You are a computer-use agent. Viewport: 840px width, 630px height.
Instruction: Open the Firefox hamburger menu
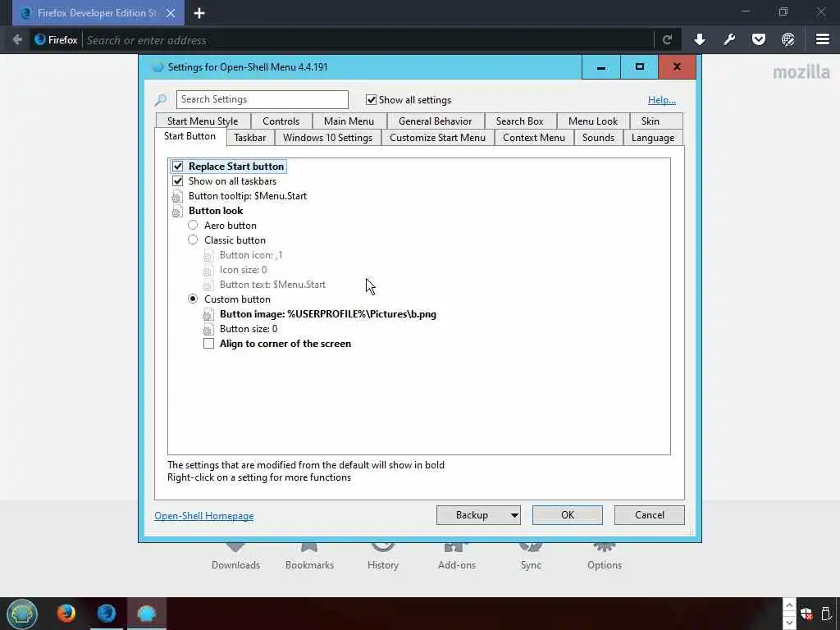coord(823,39)
